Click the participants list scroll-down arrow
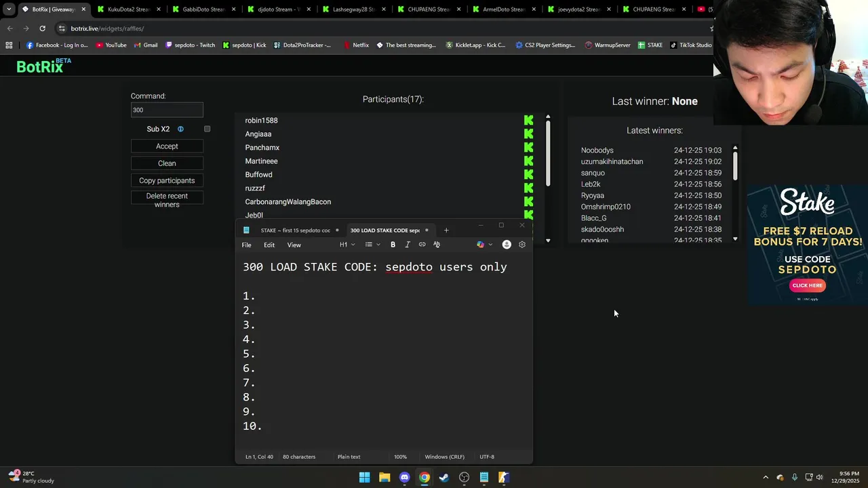The image size is (868, 488). tap(548, 241)
